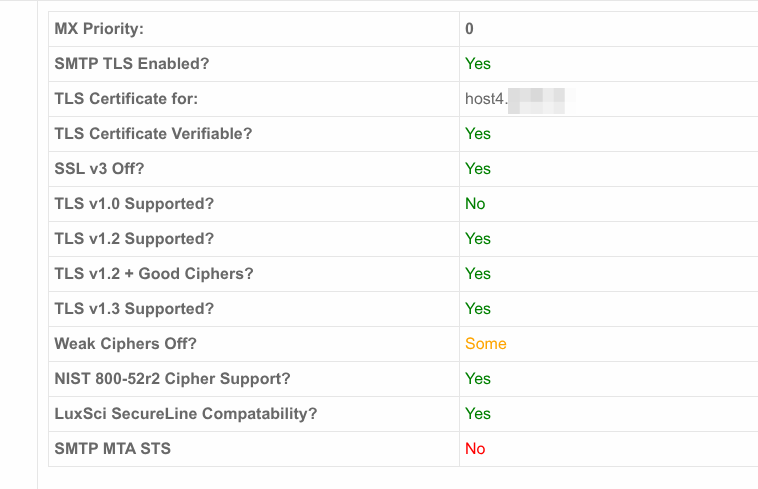Select the "TLS v1.2 Supported?" label
This screenshot has width=758, height=489.
pyautogui.click(x=134, y=239)
